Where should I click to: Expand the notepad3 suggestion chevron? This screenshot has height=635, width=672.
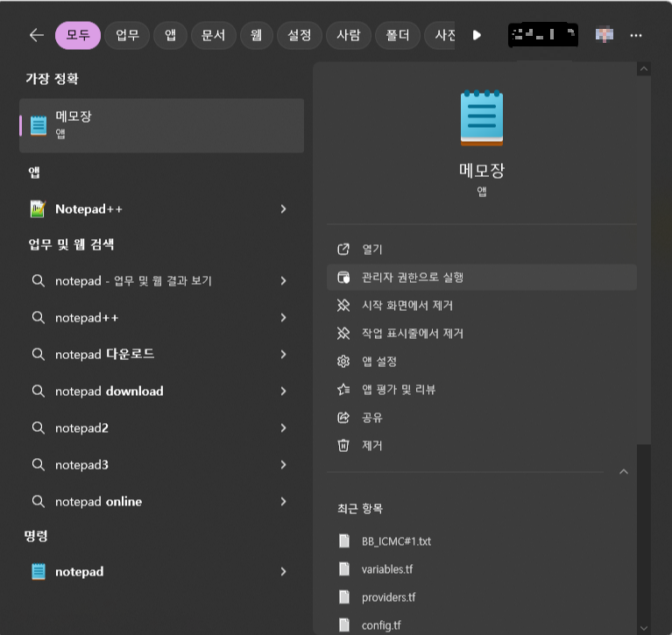(283, 465)
